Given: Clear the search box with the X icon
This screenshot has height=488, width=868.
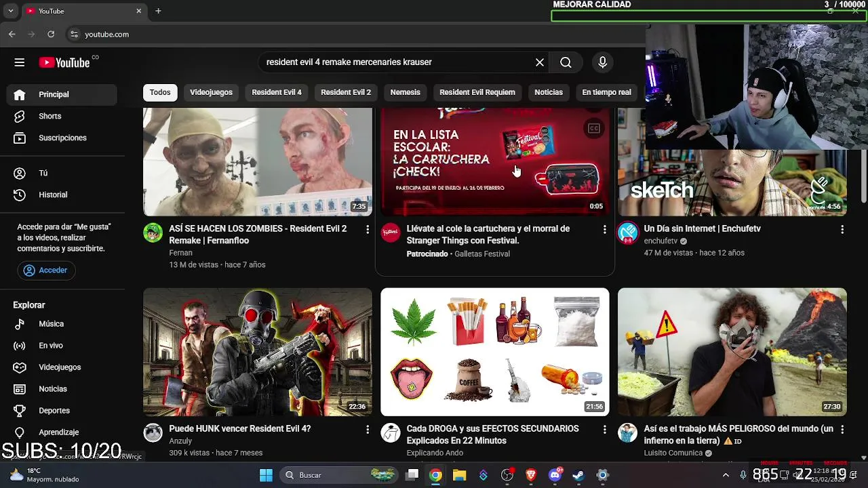Looking at the screenshot, I should tap(540, 62).
